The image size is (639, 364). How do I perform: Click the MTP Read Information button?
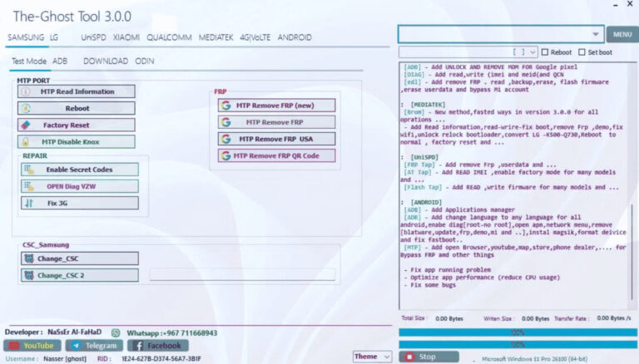77,91
